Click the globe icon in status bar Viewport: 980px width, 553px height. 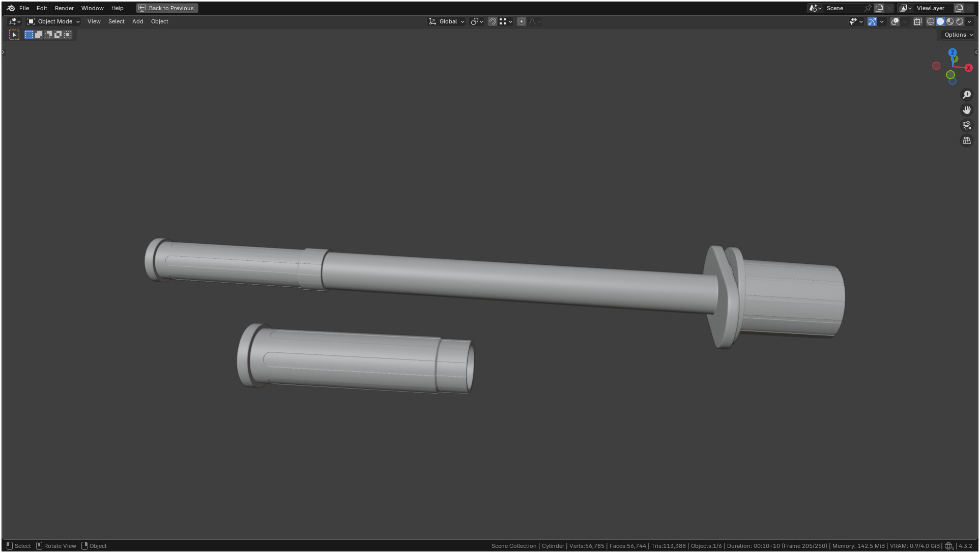coord(949,546)
